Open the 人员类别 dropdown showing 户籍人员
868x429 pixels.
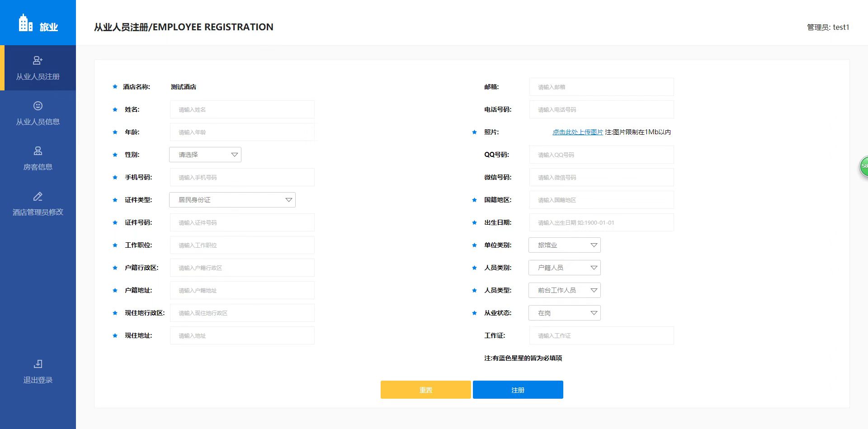click(x=565, y=268)
